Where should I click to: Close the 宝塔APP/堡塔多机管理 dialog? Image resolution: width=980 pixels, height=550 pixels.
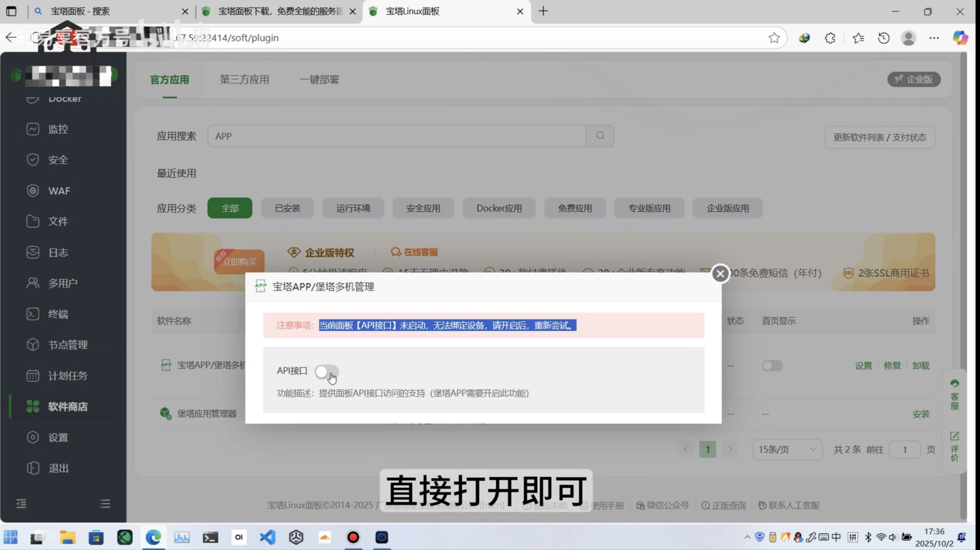[x=720, y=273]
